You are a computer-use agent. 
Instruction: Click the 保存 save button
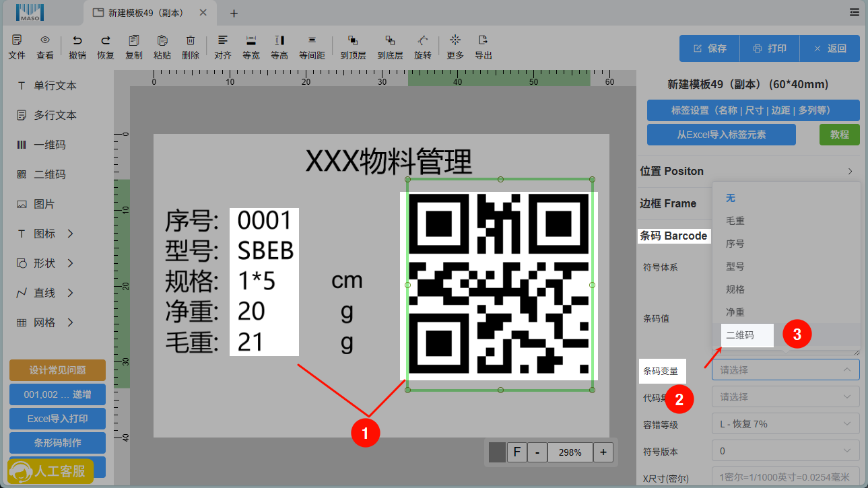pos(710,48)
